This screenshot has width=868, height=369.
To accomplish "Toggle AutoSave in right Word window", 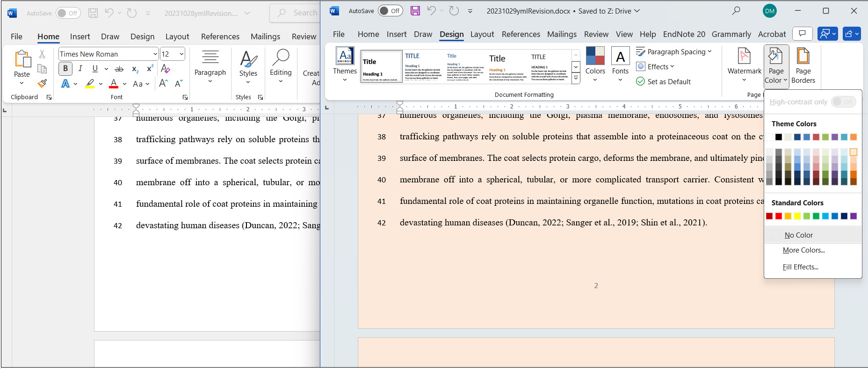I will pos(390,11).
